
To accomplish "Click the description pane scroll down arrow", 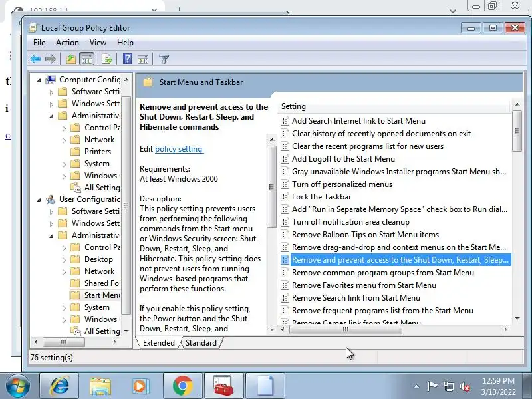I will (x=272, y=329).
